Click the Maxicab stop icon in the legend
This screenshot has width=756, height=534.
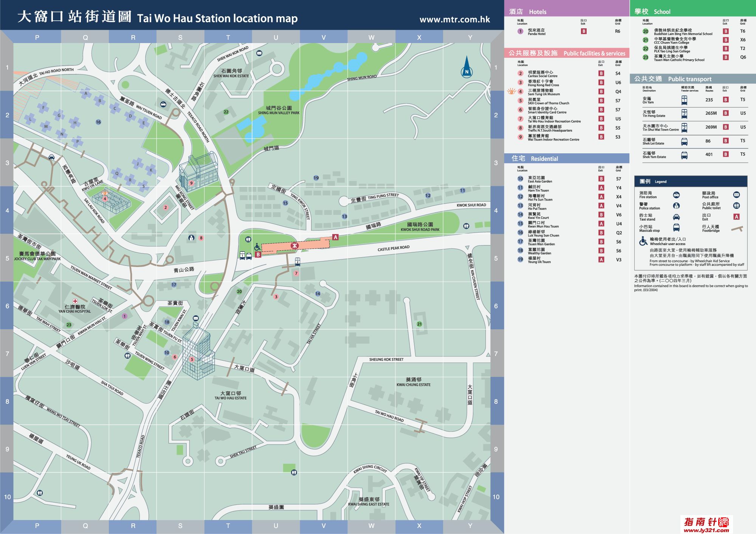pyautogui.click(x=676, y=228)
